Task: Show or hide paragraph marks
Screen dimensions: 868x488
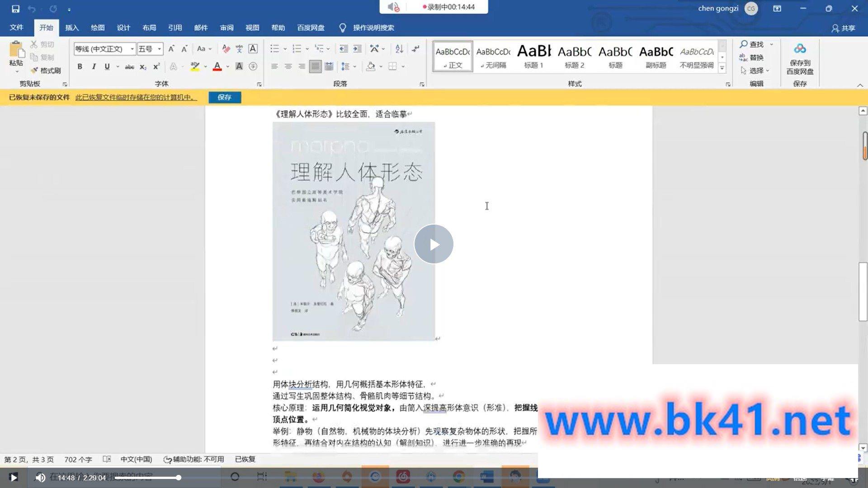Action: click(415, 49)
